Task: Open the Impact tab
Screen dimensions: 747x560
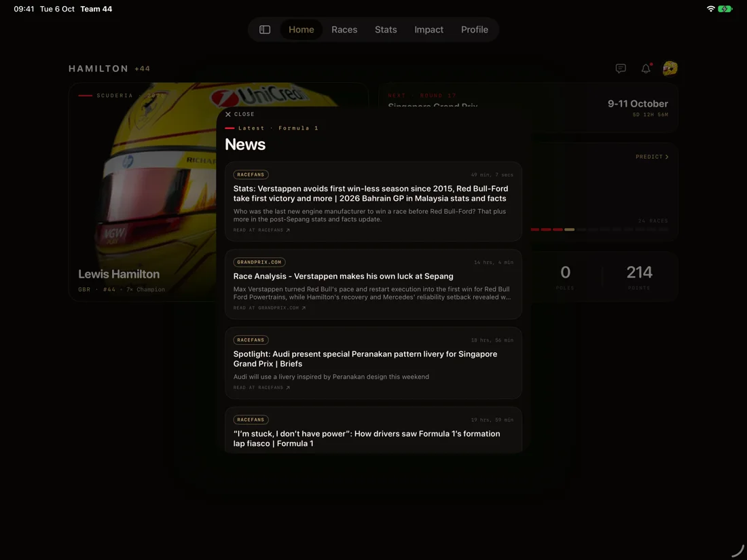Action: (x=429, y=29)
